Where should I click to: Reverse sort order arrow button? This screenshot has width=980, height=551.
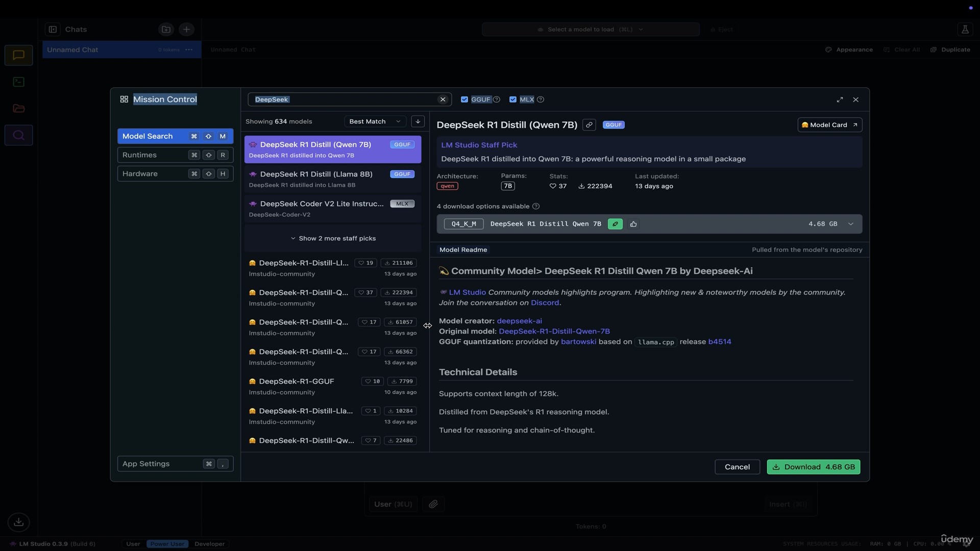pos(418,121)
